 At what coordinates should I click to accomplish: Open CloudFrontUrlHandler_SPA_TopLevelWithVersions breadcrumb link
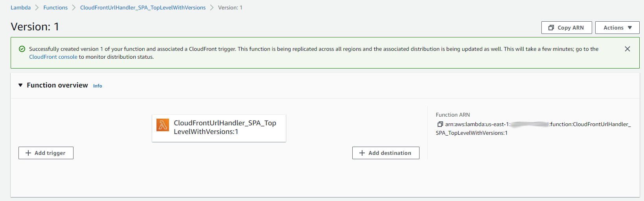pos(143,7)
